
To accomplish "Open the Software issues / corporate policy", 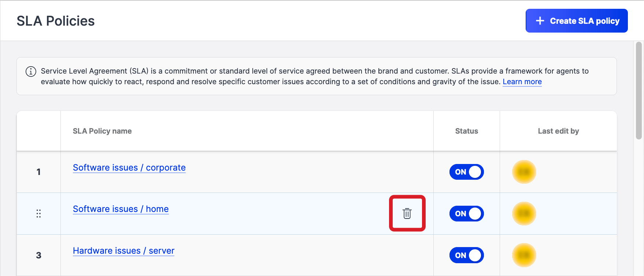I will pos(129,168).
